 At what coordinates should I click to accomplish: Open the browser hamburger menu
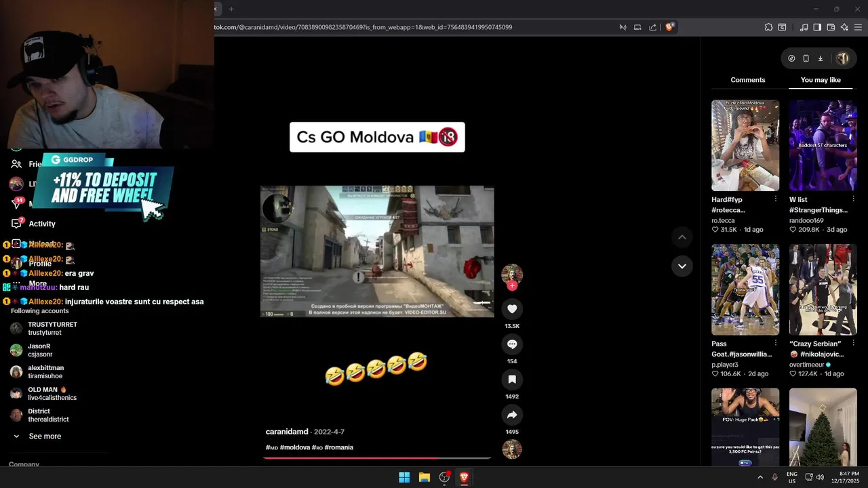(x=858, y=27)
